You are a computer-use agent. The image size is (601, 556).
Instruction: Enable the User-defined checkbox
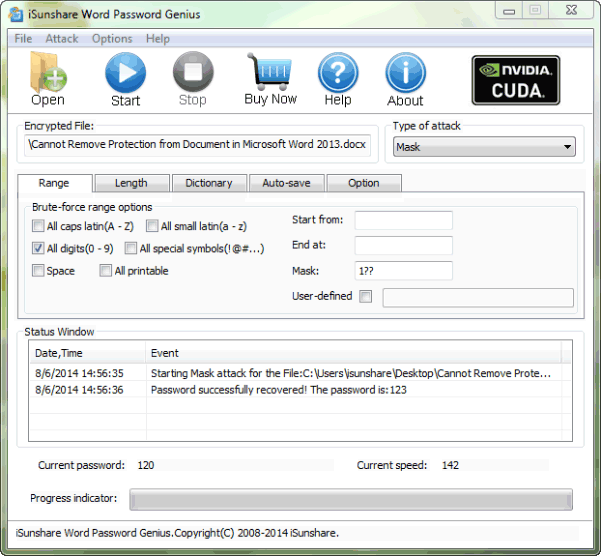[365, 296]
